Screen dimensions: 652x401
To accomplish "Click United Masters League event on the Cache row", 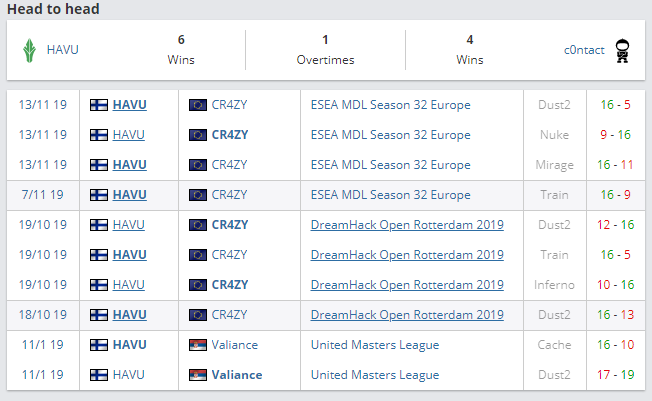I will click(375, 345).
